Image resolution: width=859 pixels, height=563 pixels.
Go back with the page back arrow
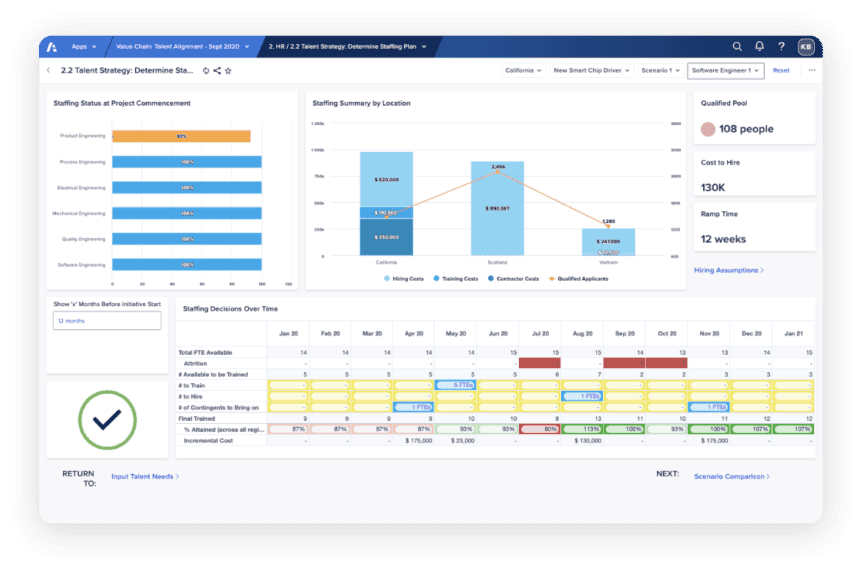(49, 70)
